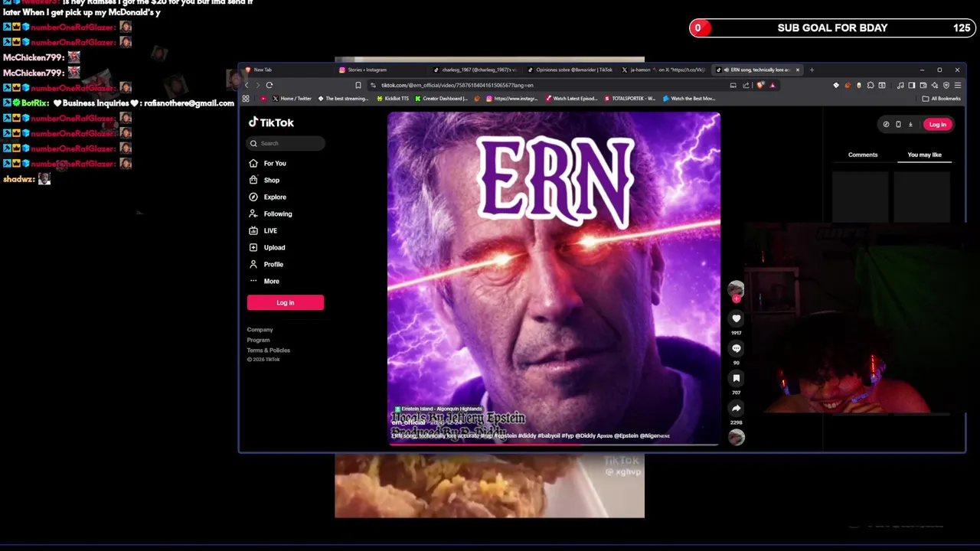Click the ern_official username on video
This screenshot has height=551, width=980.
coord(408,422)
